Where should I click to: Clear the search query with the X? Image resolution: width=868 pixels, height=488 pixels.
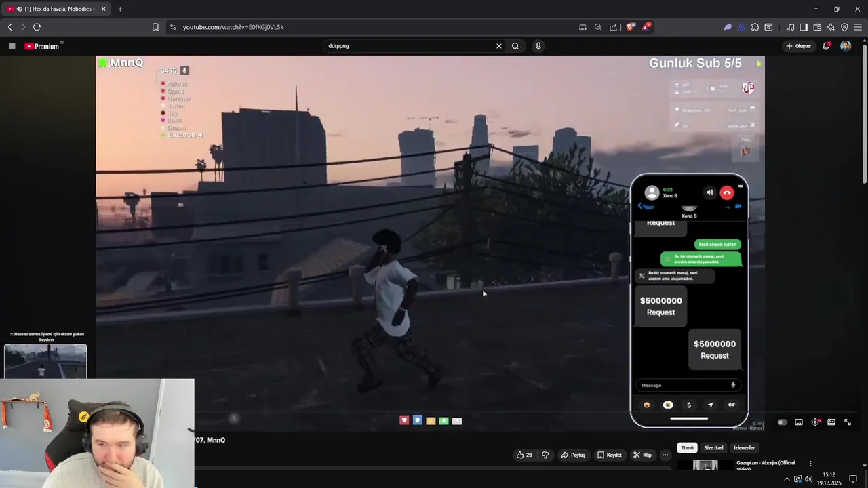point(499,46)
